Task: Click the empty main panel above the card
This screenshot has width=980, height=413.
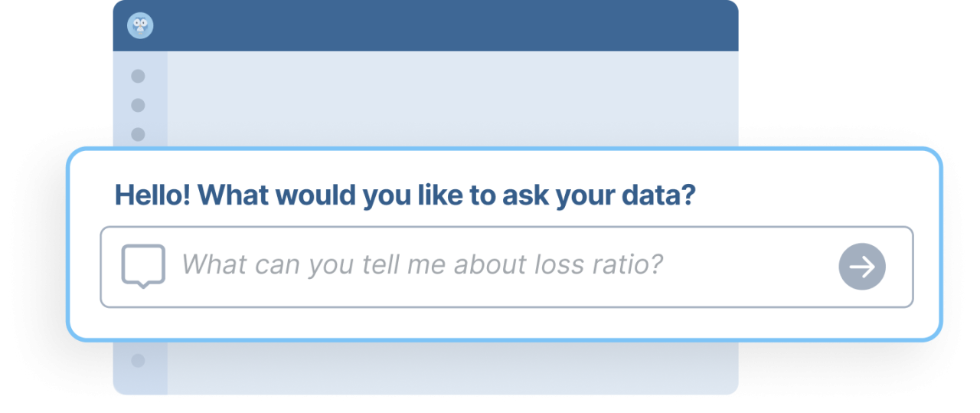Action: [452, 98]
